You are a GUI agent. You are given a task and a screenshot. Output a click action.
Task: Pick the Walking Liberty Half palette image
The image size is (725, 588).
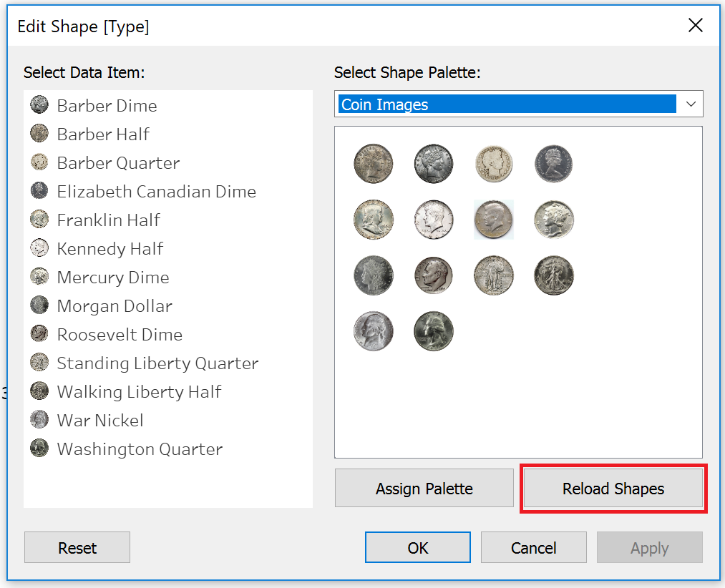tap(553, 275)
